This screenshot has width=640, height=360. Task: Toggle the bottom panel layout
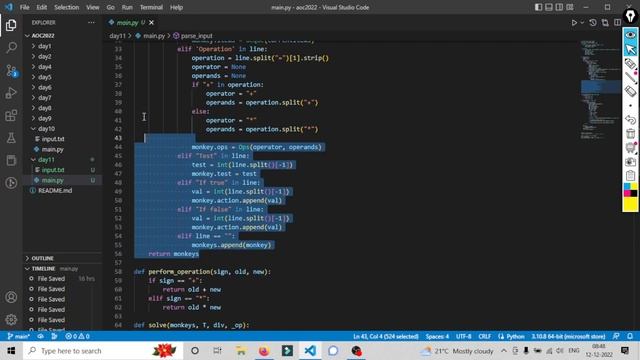click(x=549, y=7)
